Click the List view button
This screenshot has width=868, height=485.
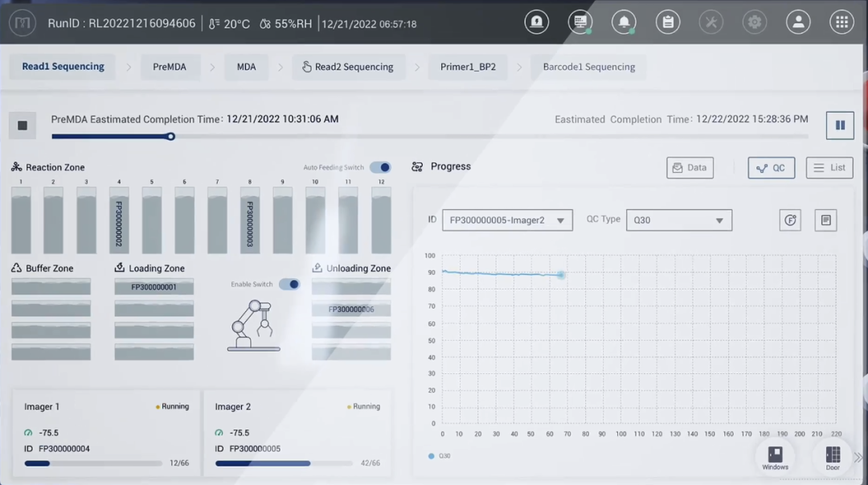coord(829,167)
